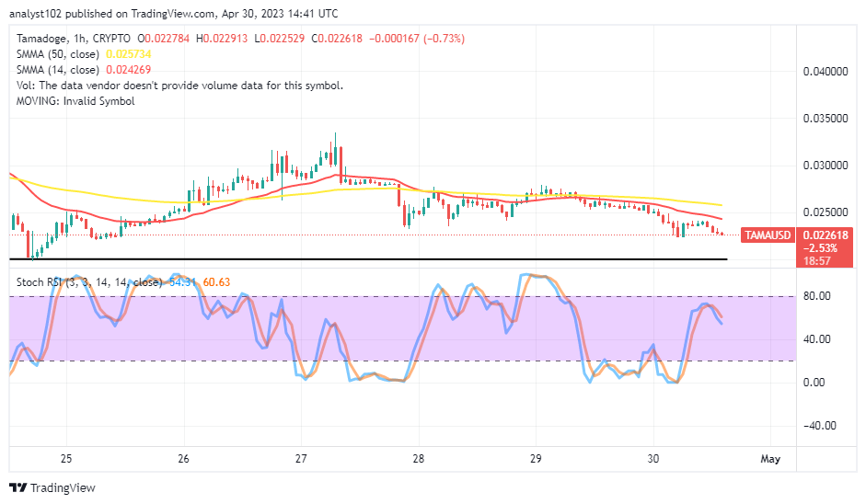The image size is (866, 504).
Task: Click the May label on time axis
Action: coord(770,459)
